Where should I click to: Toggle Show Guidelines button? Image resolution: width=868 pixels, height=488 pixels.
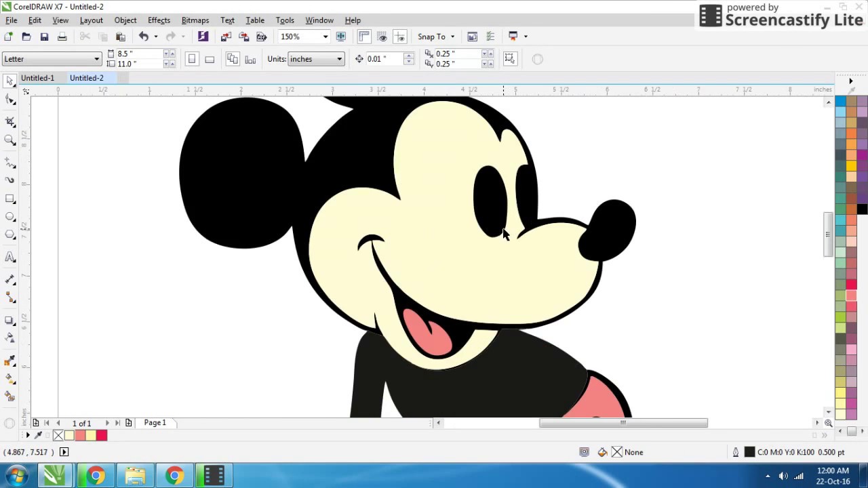[400, 37]
